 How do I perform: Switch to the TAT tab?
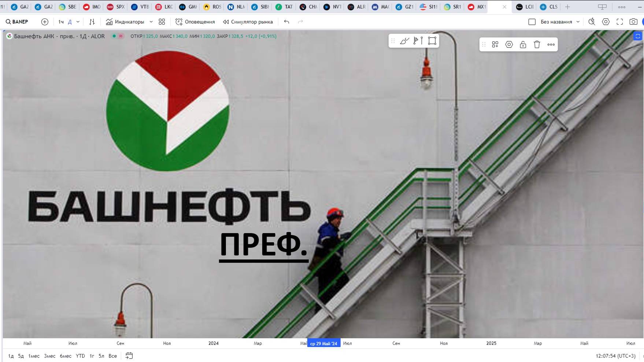(x=284, y=7)
